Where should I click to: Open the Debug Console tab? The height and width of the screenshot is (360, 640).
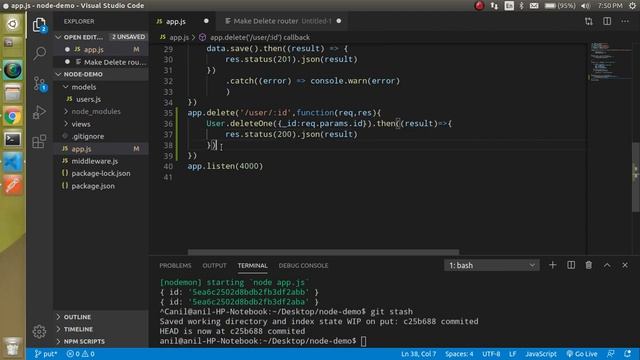(x=303, y=265)
